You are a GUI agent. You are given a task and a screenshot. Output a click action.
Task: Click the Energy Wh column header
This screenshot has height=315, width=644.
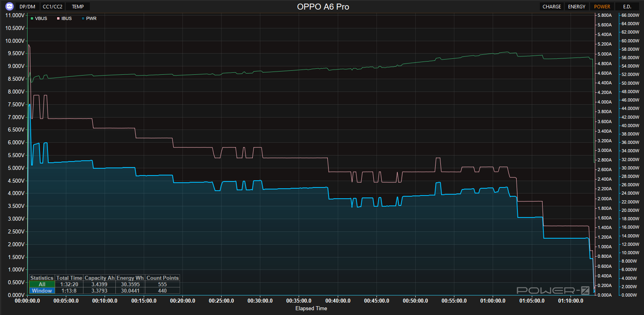(130, 278)
